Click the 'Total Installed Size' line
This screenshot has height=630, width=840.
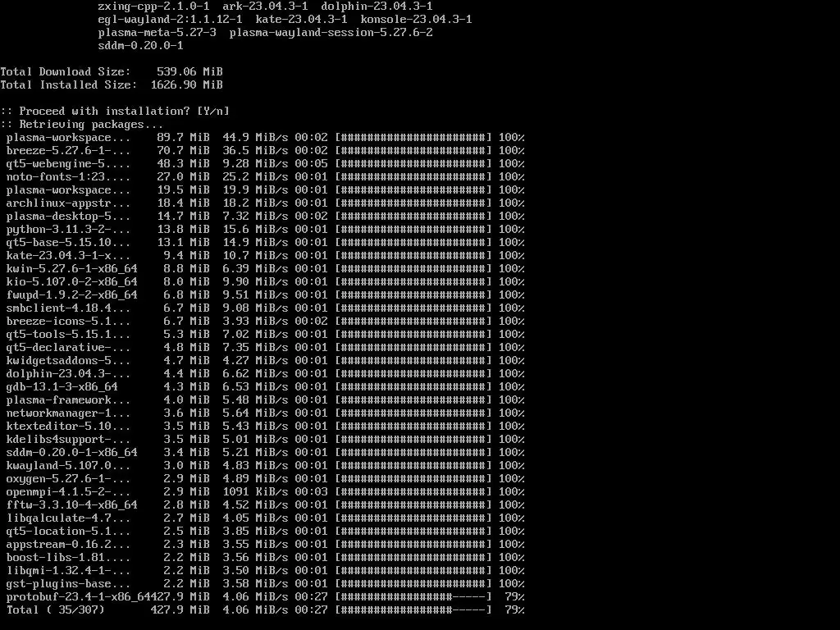click(x=112, y=84)
